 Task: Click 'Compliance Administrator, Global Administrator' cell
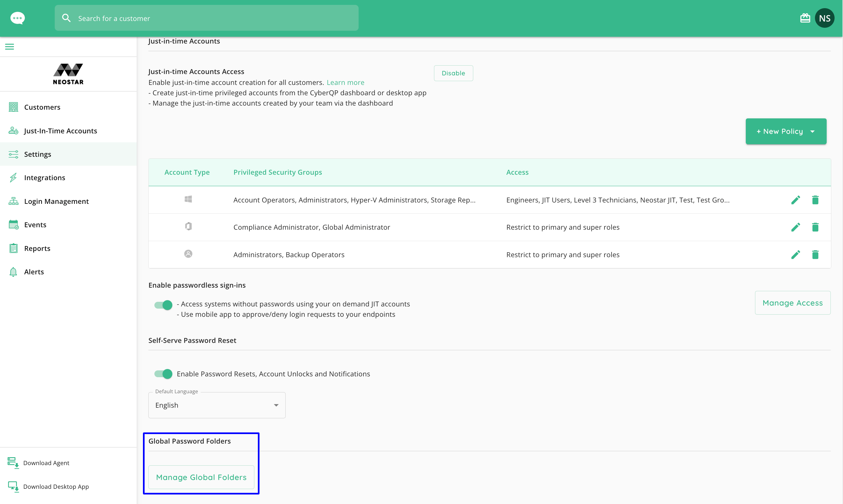pyautogui.click(x=311, y=227)
